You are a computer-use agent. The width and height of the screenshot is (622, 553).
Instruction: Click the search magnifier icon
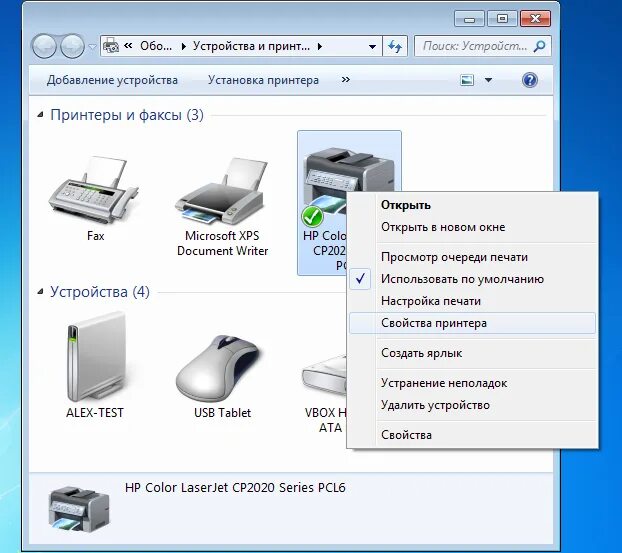pos(539,46)
